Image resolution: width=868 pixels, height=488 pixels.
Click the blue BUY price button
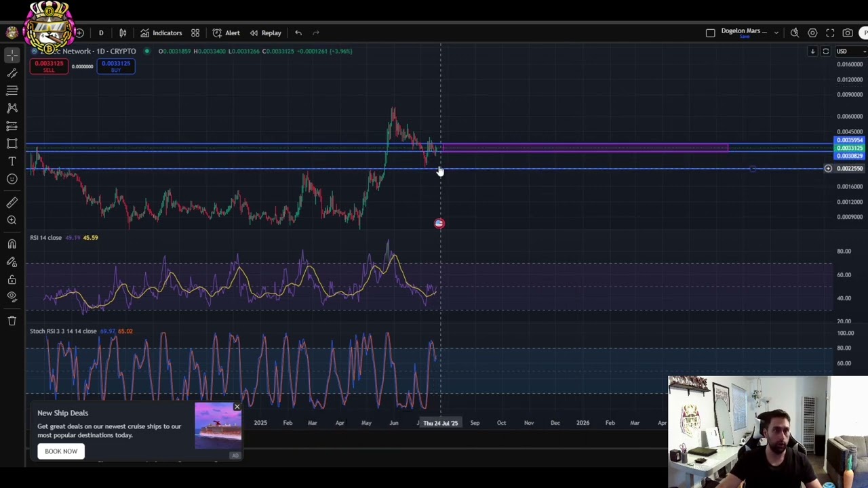[x=116, y=66]
